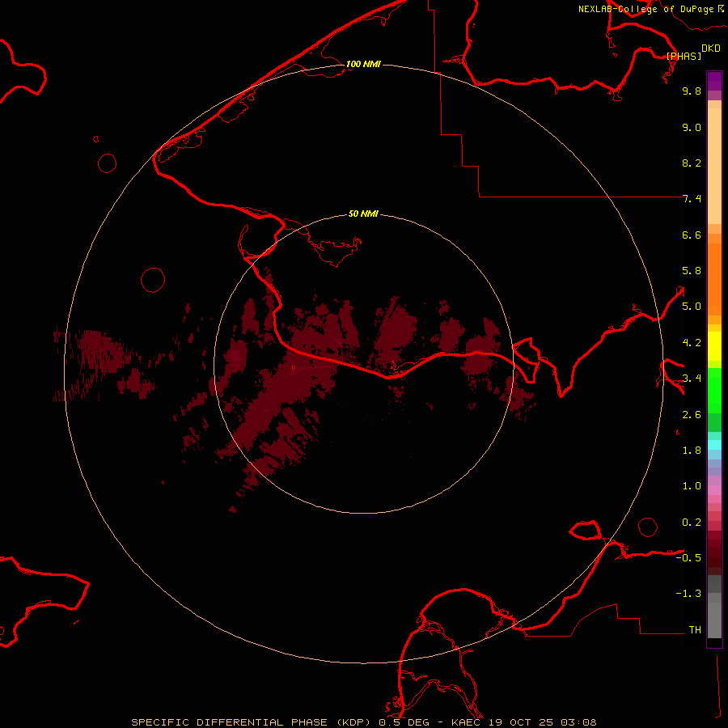Pick the yellow swatch on color bar
Image resolution: width=728 pixels, height=728 pixels.
714,346
